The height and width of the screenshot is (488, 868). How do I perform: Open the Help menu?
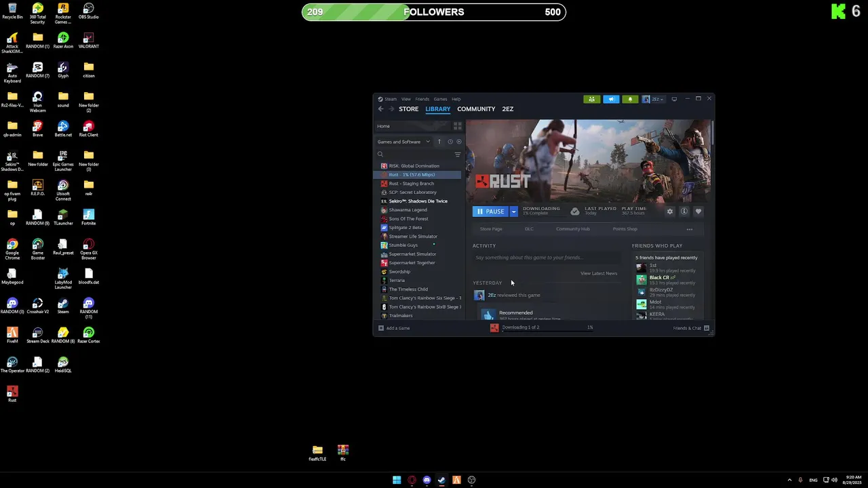456,99
